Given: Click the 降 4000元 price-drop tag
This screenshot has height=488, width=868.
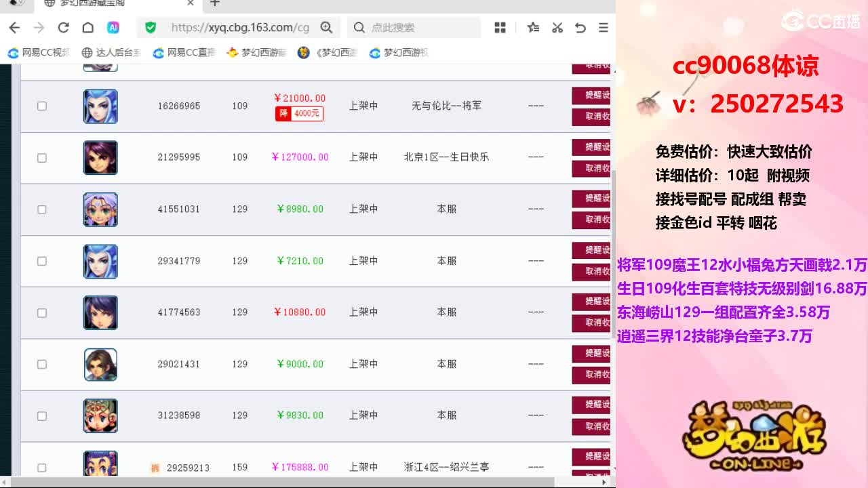Looking at the screenshot, I should (299, 113).
